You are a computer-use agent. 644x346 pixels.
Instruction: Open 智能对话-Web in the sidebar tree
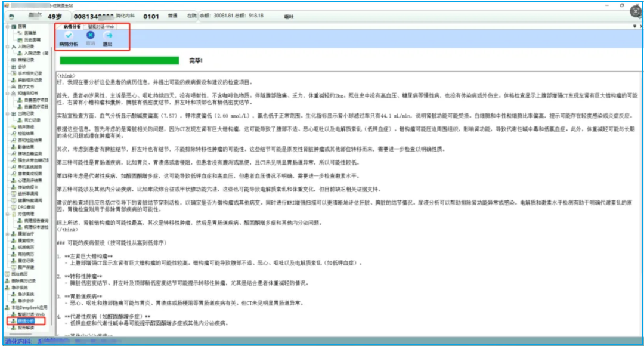pos(29,313)
